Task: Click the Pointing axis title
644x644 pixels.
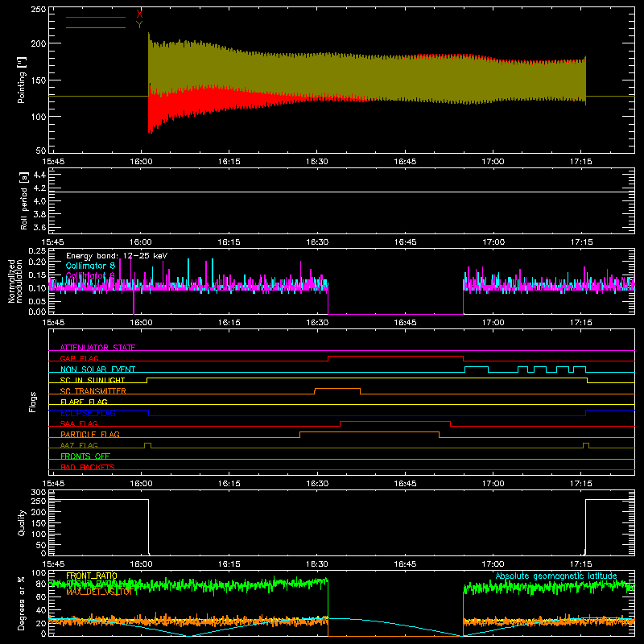Action: pyautogui.click(x=22, y=80)
